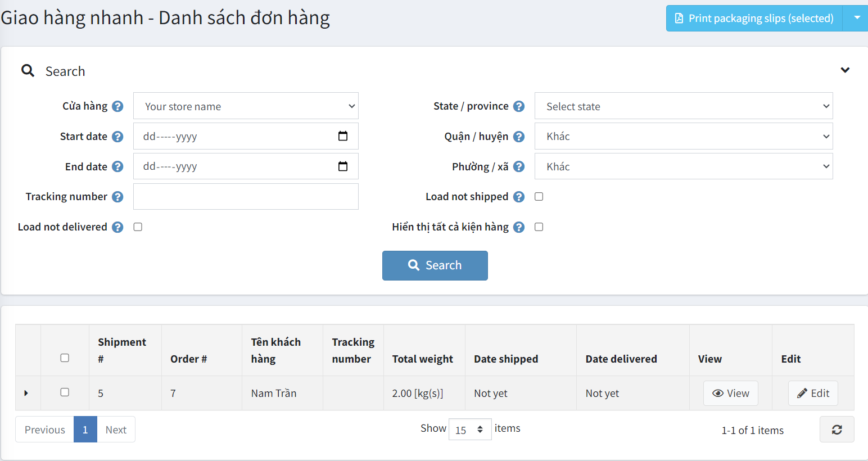Click help icon next to Load not delivered
This screenshot has width=868, height=461.
pos(117,227)
